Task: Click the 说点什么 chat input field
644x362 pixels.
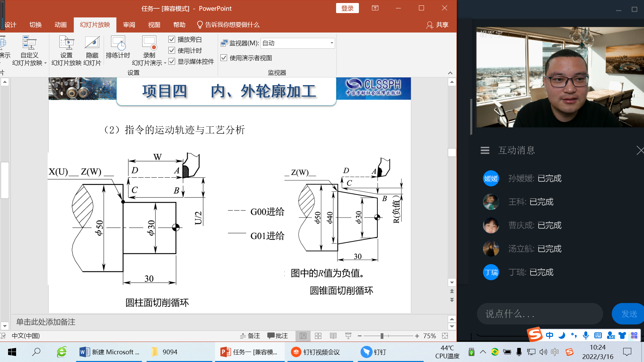Action: click(x=539, y=314)
